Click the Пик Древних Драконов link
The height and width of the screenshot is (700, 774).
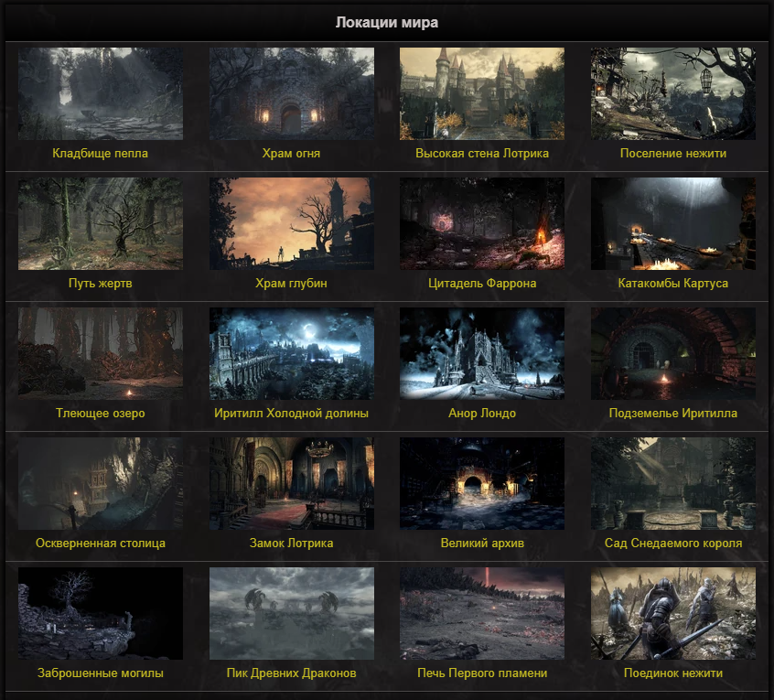[x=291, y=673]
